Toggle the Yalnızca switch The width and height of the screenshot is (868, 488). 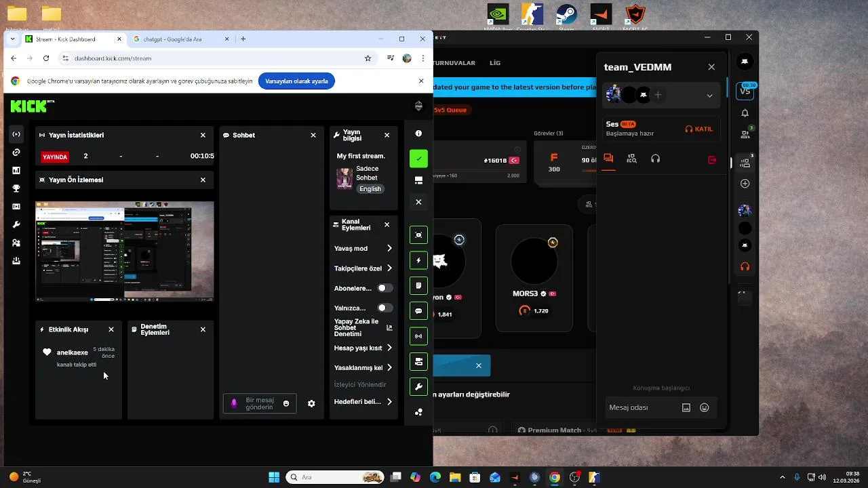pos(384,308)
